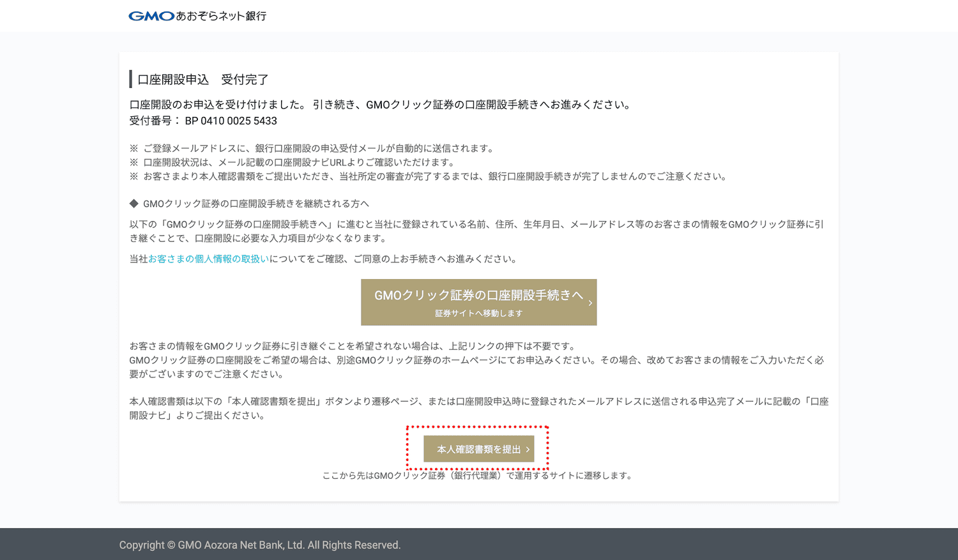The width and height of the screenshot is (958, 560).
Task: Click the paragraph beginning 本人確認書類は以下の
Action: pyautogui.click(x=479, y=408)
